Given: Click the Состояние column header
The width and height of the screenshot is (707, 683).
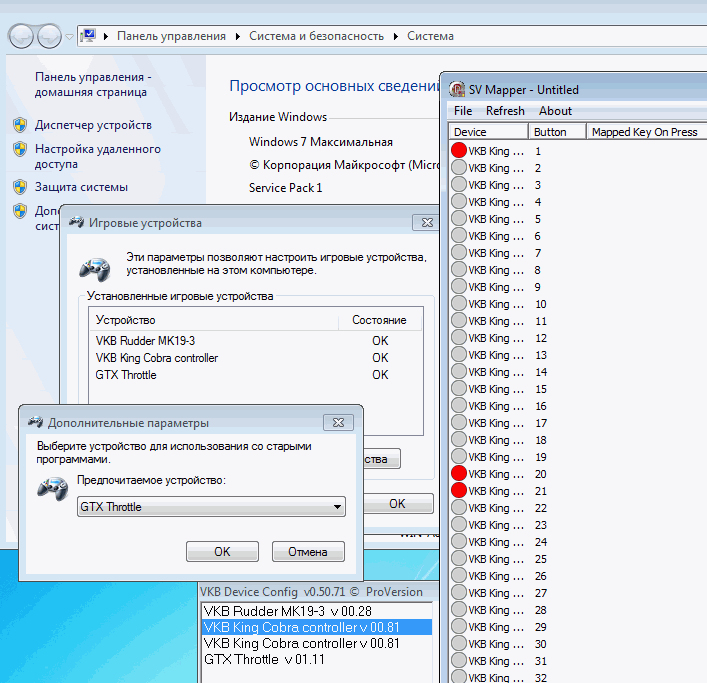Looking at the screenshot, I should point(379,320).
